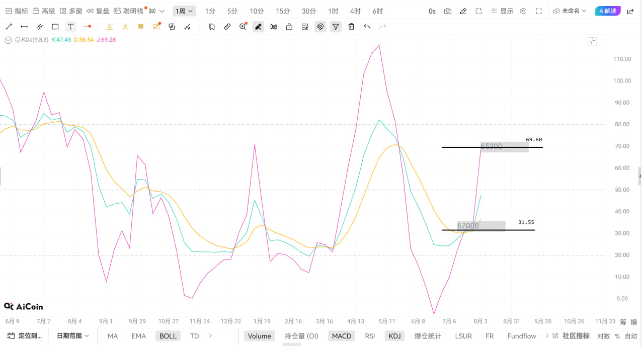Screen dimensions: 644x346
Task: Delete drawings with trash icon
Action: click(x=351, y=27)
